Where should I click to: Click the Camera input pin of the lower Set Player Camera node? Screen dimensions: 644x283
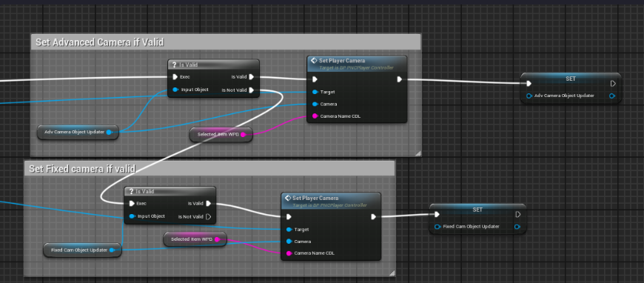pyautogui.click(x=289, y=241)
